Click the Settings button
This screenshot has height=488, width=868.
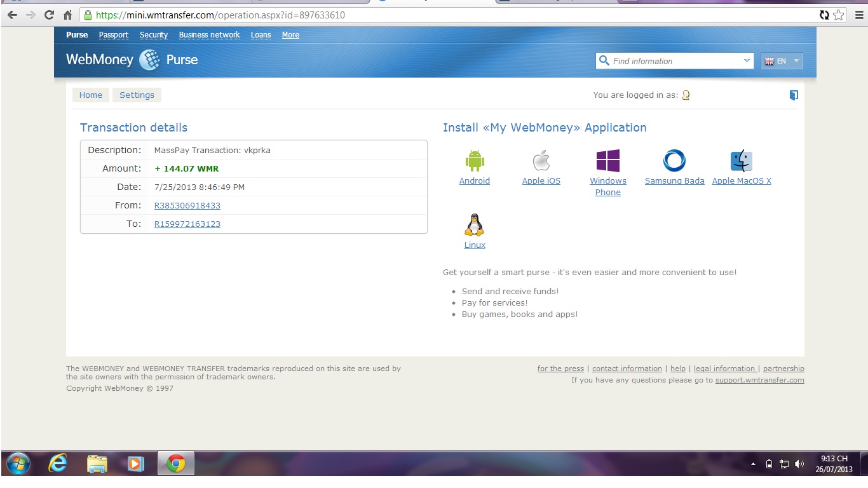point(137,95)
